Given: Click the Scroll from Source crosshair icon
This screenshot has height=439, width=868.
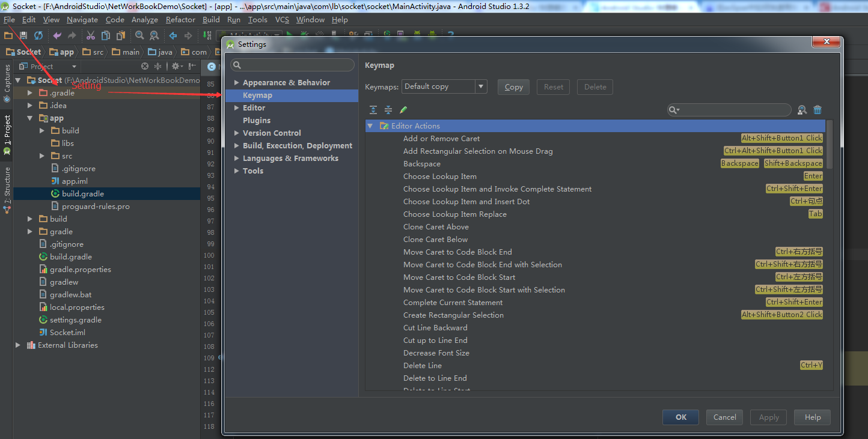Looking at the screenshot, I should 144,66.
